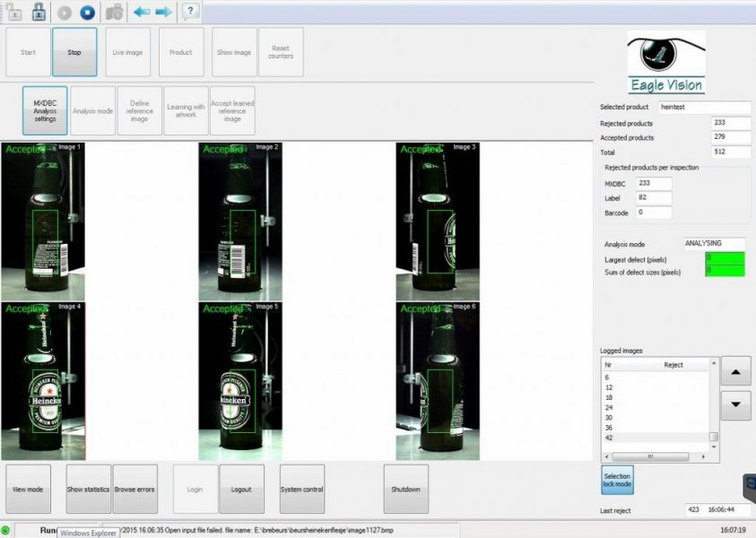The image size is (756, 538).
Task: Select logged image row 12
Action: pyautogui.click(x=656, y=387)
